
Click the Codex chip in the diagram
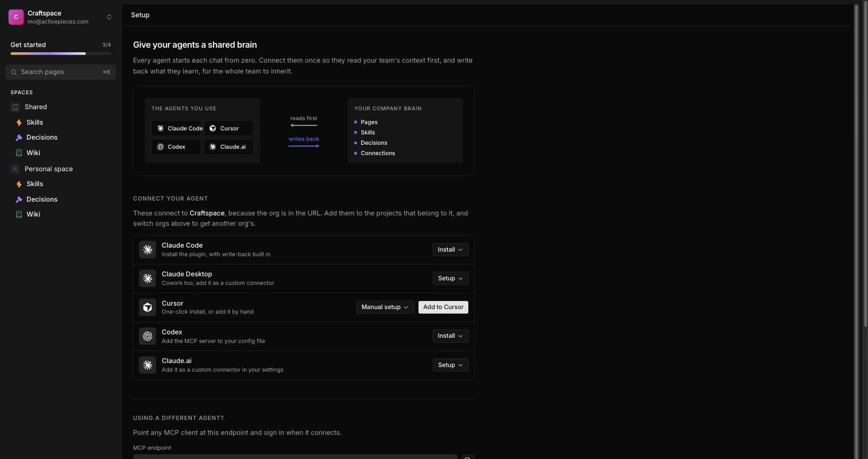click(176, 146)
